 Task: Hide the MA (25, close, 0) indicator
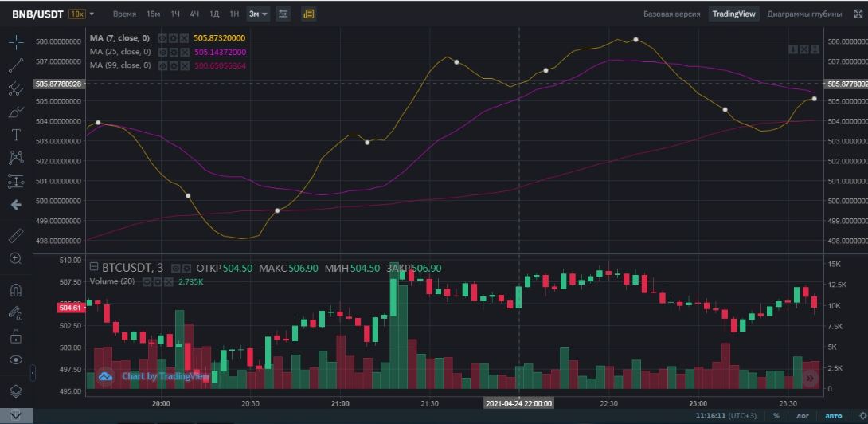pos(162,52)
